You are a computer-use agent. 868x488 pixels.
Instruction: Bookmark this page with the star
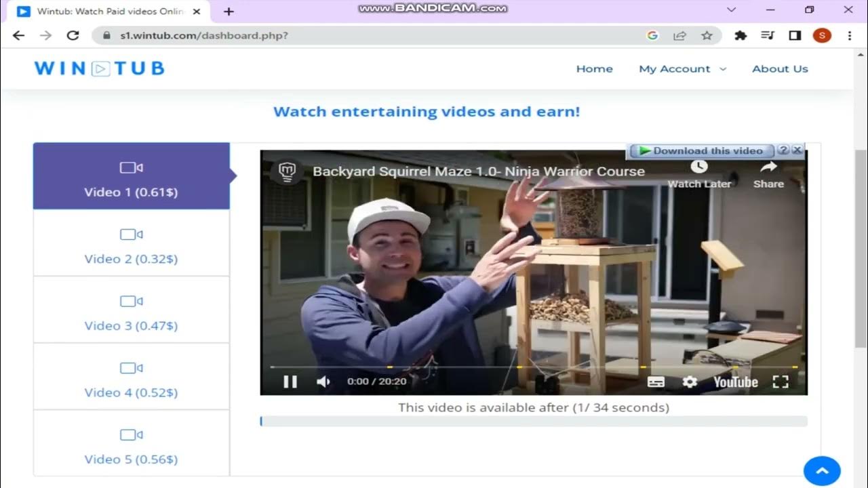click(707, 35)
